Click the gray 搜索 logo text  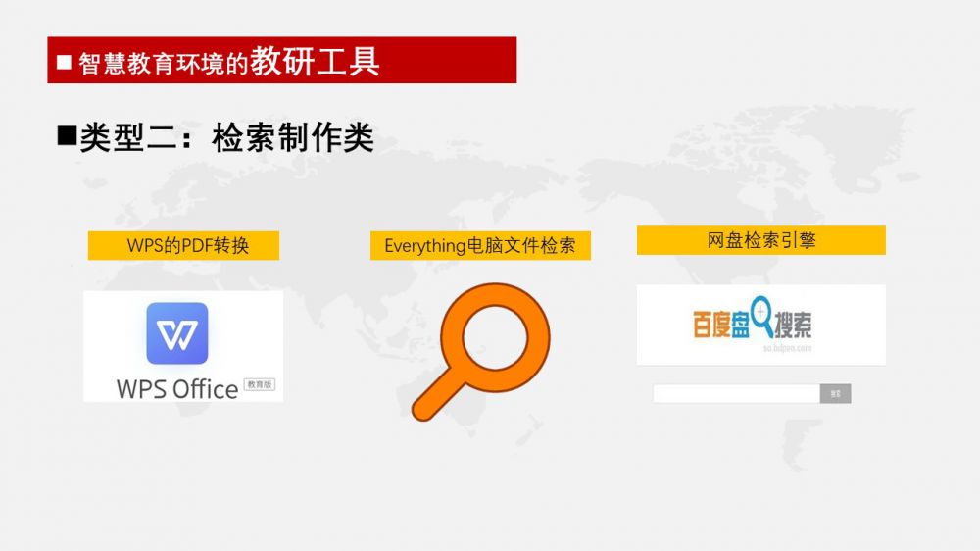793,326
